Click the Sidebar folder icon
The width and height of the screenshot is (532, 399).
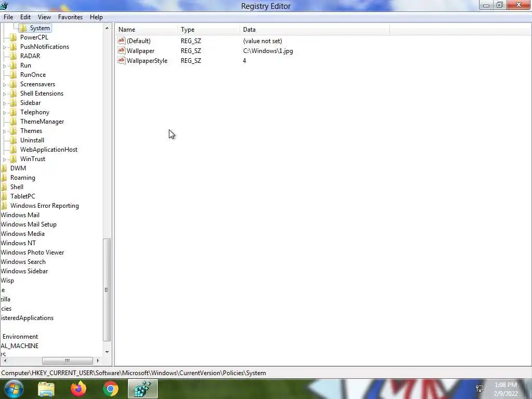click(x=13, y=103)
